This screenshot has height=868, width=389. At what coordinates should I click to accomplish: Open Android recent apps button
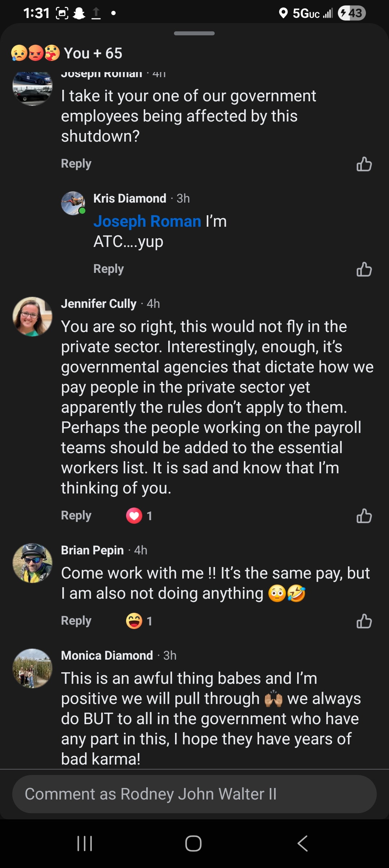click(85, 843)
